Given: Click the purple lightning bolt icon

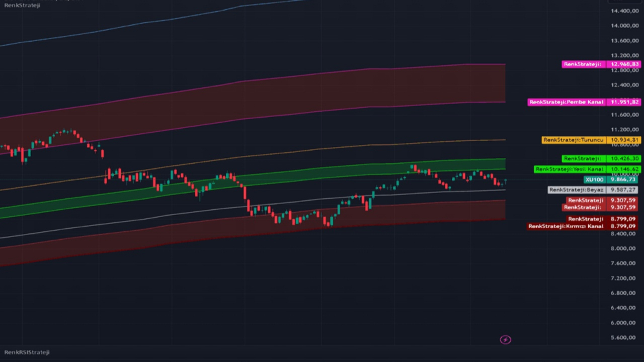Looking at the screenshot, I should coord(505,340).
